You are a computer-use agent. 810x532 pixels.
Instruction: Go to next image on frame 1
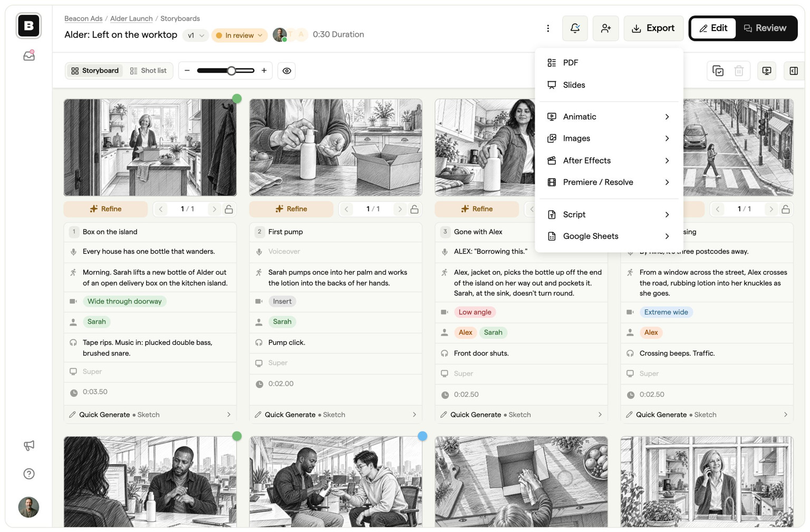click(214, 209)
